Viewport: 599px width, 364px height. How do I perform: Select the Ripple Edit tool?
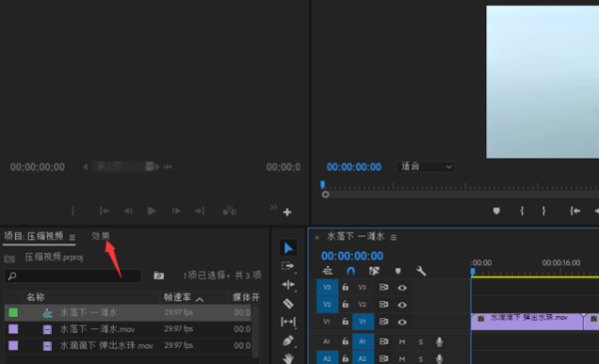[289, 284]
